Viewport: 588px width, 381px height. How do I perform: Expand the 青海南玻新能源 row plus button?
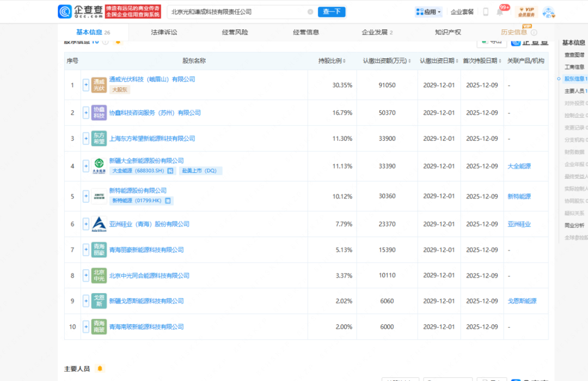point(86,326)
